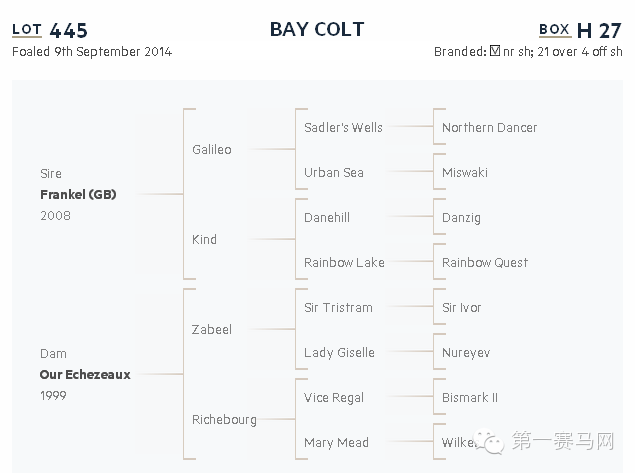
Task: Select Bismark II in last column
Action: point(470,398)
